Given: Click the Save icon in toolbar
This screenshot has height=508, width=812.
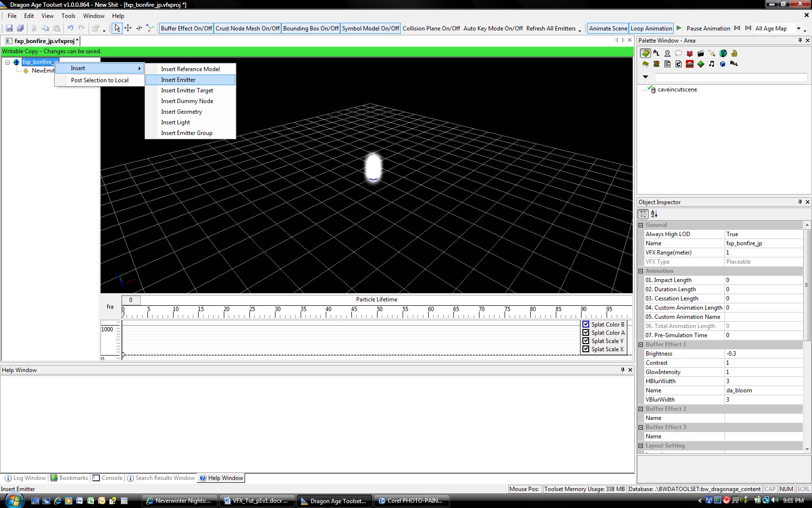Looking at the screenshot, I should [x=9, y=29].
